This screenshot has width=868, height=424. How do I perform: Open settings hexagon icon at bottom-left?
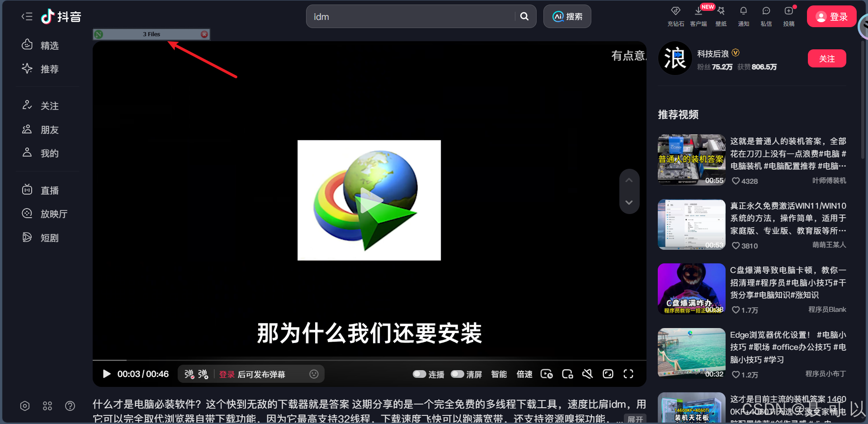pos(25,406)
